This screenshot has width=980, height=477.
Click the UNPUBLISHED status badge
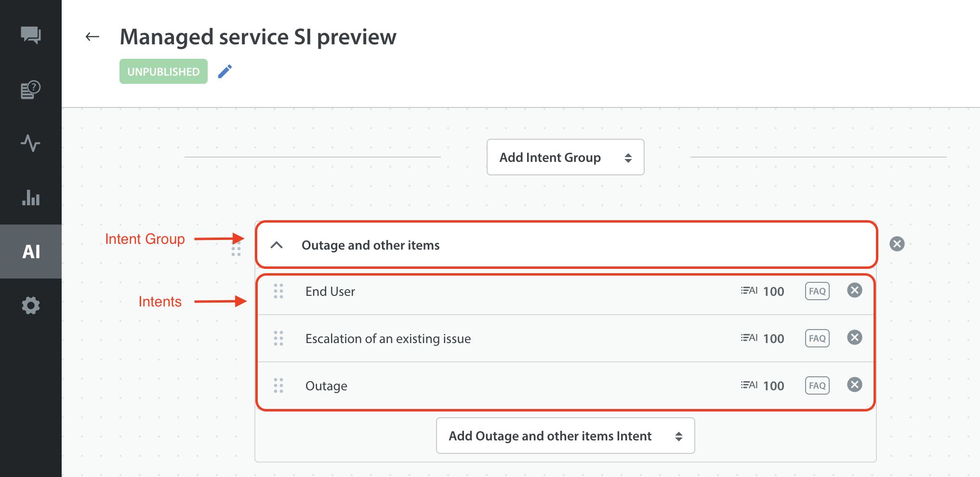coord(163,71)
